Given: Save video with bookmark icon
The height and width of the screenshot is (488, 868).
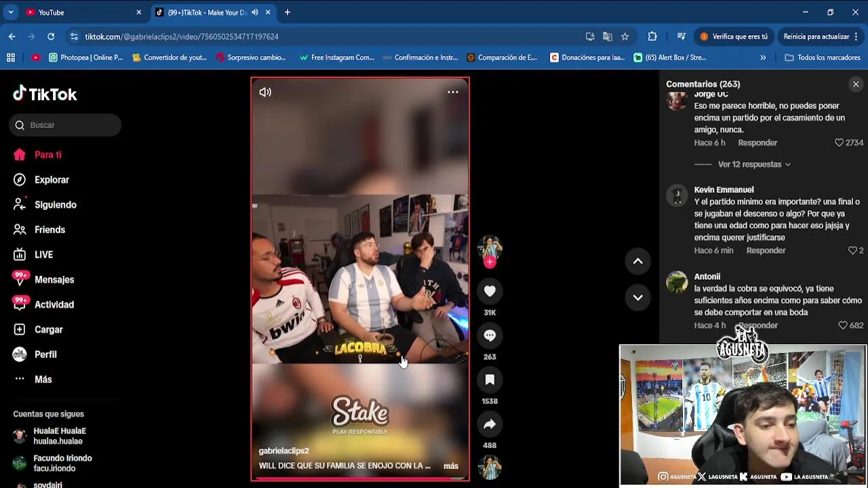Looking at the screenshot, I should click(490, 380).
